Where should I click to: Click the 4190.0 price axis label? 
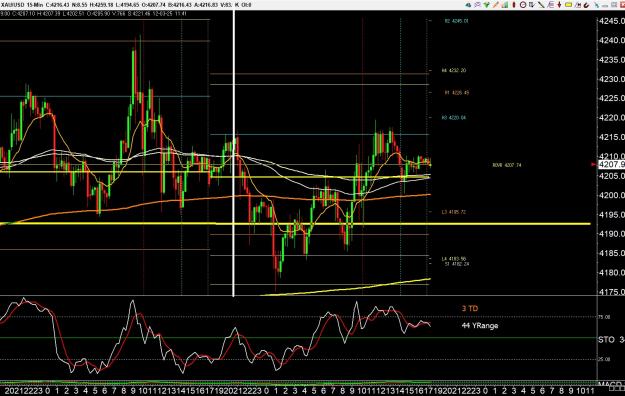(x=611, y=234)
